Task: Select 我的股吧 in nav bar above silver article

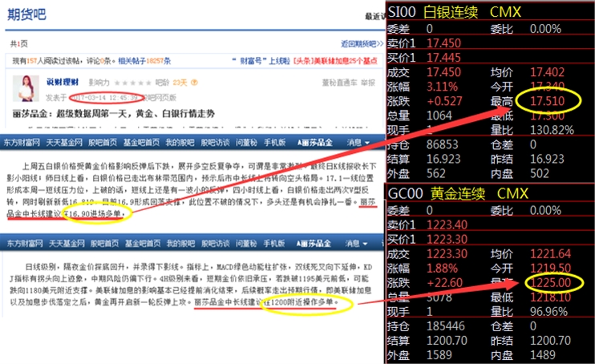Action: tap(180, 143)
